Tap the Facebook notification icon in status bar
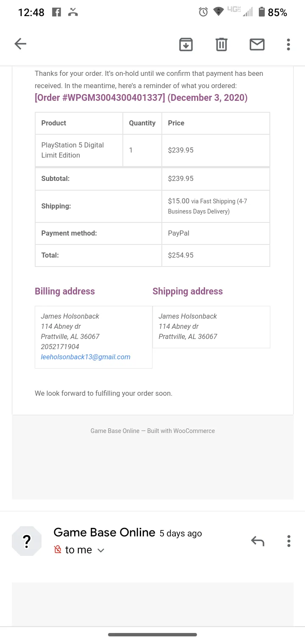305x644 pixels. pos(56,12)
